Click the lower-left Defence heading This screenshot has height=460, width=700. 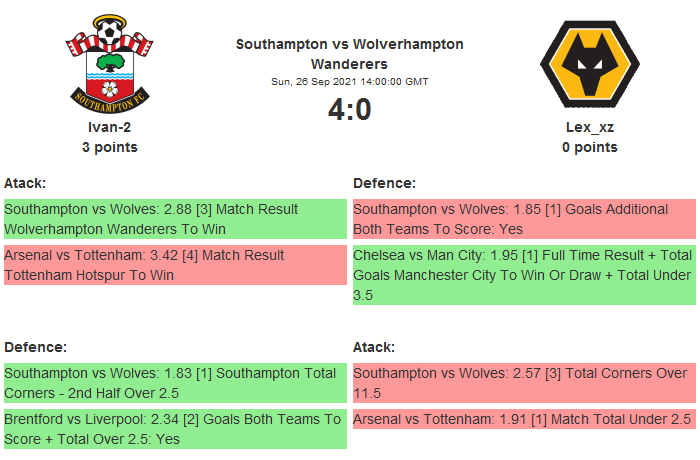36,347
